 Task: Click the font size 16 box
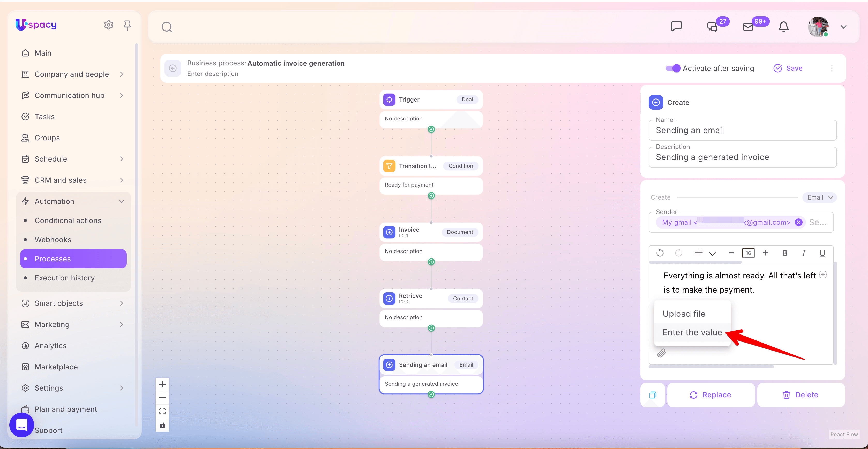coord(748,253)
